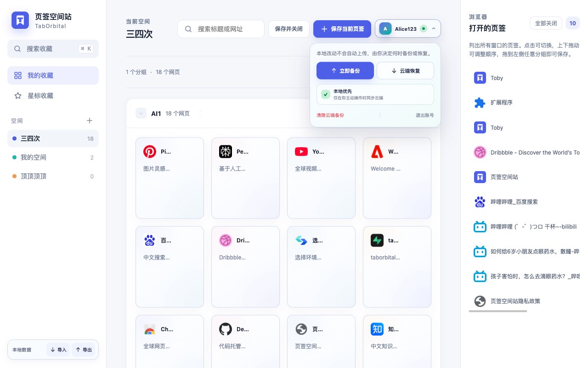Switch to 孩子害怕时，怎么去滴眼药水 tab
Screen dimensions: 588x368
pos(524,276)
